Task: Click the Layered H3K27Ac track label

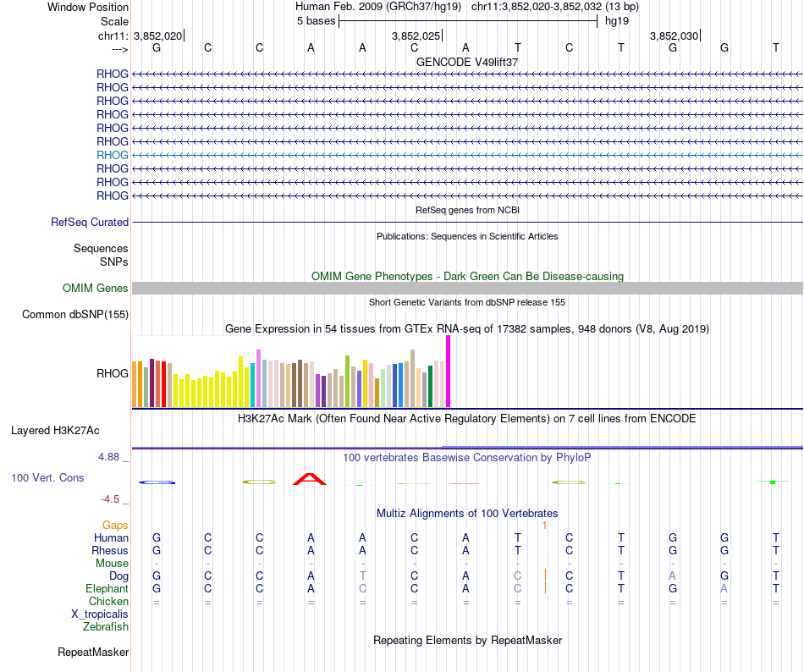Action: click(x=55, y=430)
